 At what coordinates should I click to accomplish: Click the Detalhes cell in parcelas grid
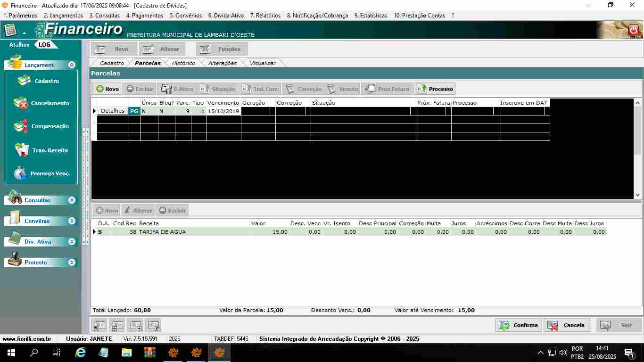[112, 111]
